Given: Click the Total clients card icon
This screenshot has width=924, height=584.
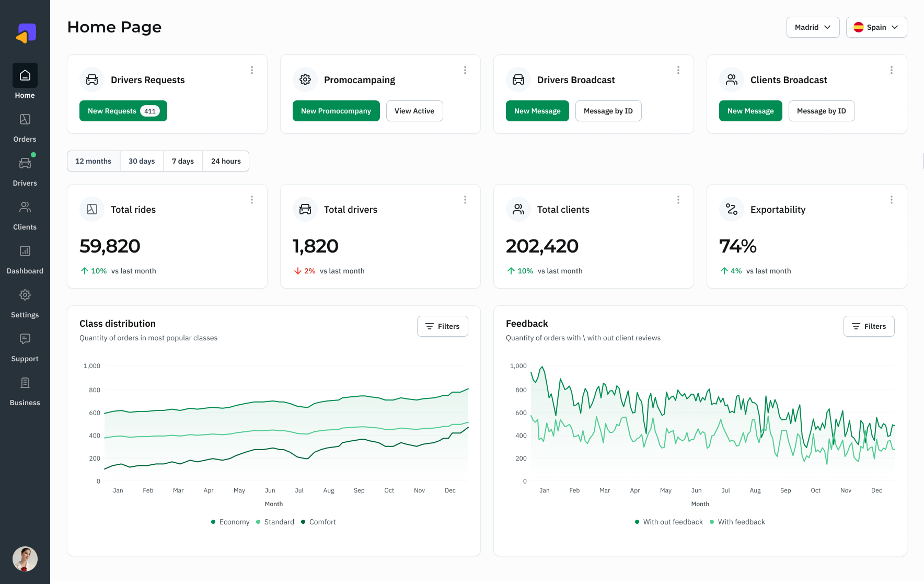Looking at the screenshot, I should pyautogui.click(x=518, y=209).
